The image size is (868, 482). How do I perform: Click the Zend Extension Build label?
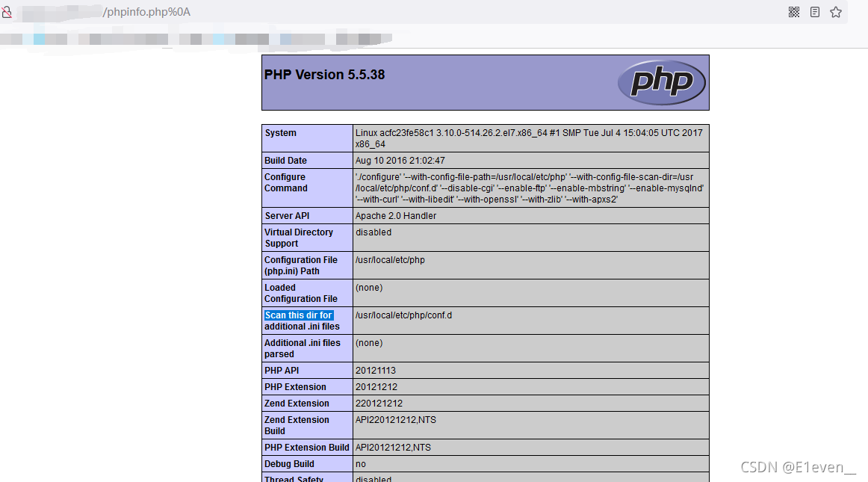(x=297, y=427)
